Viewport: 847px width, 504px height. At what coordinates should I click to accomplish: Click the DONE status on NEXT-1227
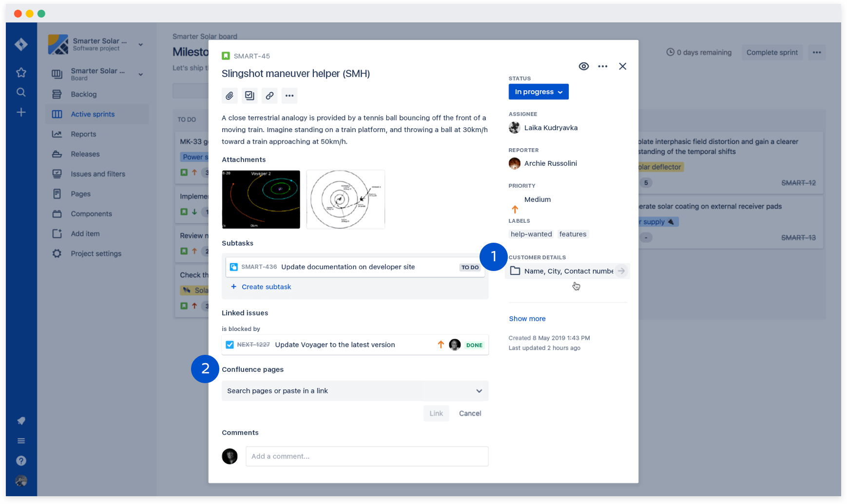click(474, 345)
